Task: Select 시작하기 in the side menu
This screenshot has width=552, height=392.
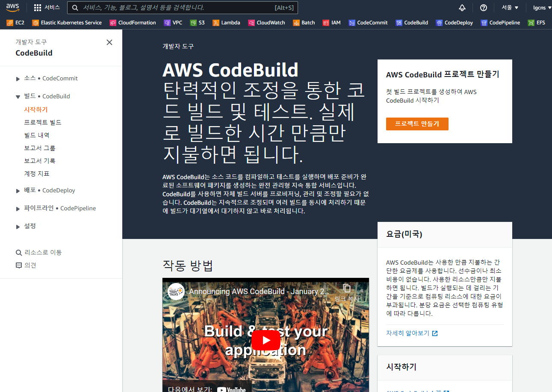Action: (36, 109)
